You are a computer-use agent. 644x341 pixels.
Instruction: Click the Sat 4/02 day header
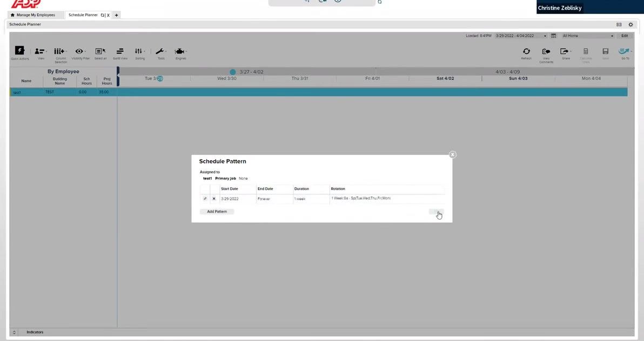[445, 78]
